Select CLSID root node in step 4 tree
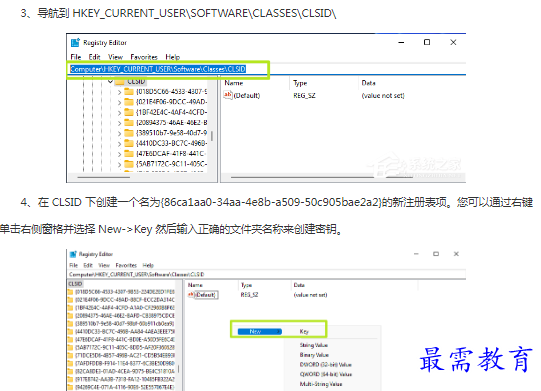The width and height of the screenshot is (541, 391). tap(75, 284)
